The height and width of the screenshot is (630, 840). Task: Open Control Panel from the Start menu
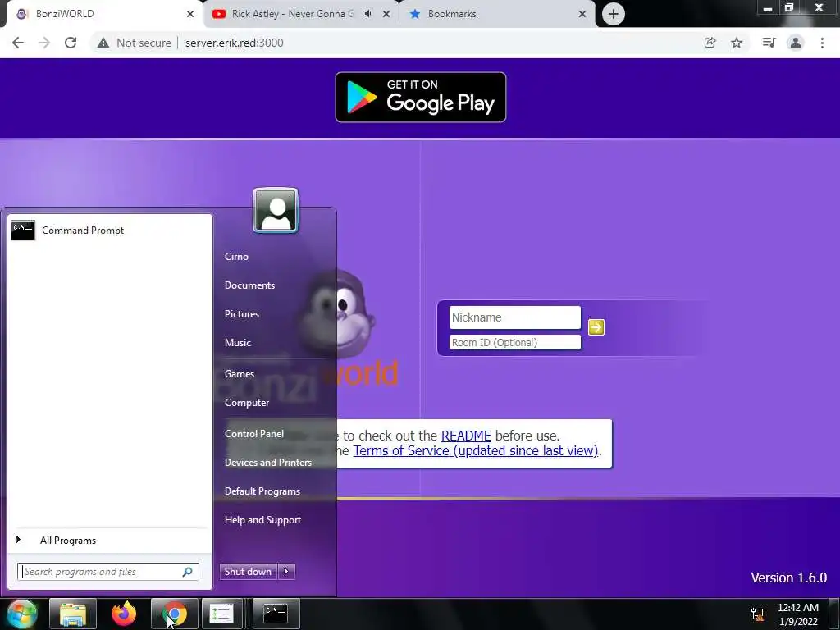click(254, 434)
